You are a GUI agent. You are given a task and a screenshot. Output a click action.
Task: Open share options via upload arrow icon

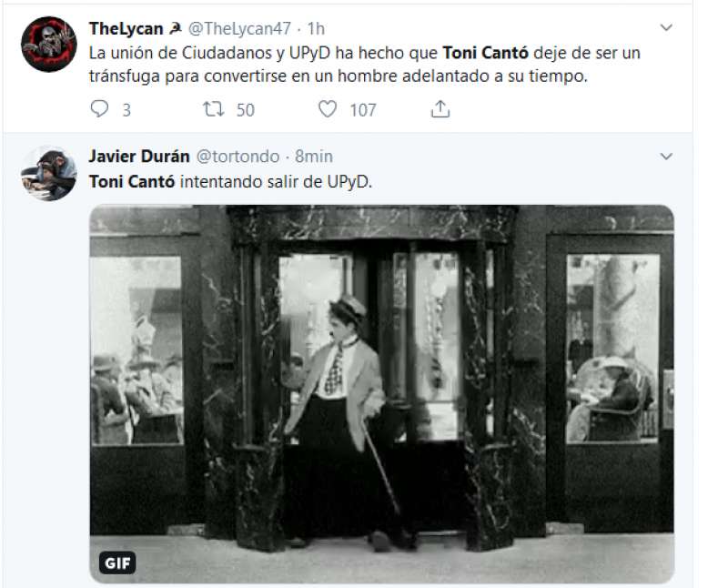[440, 109]
